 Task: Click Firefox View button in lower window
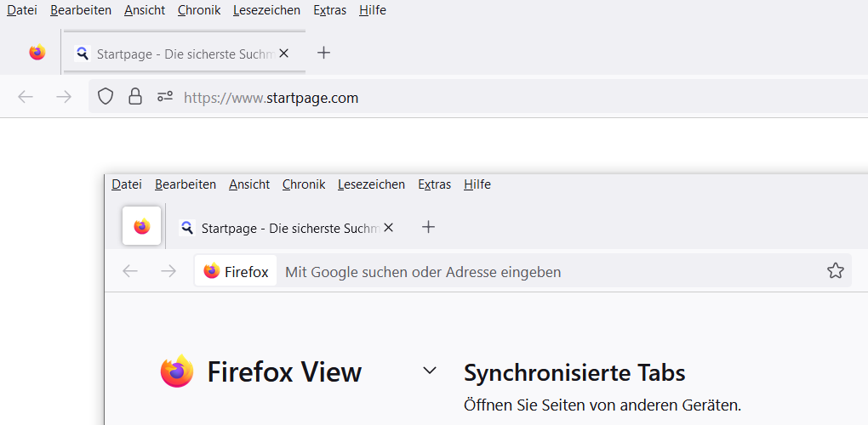tap(142, 227)
